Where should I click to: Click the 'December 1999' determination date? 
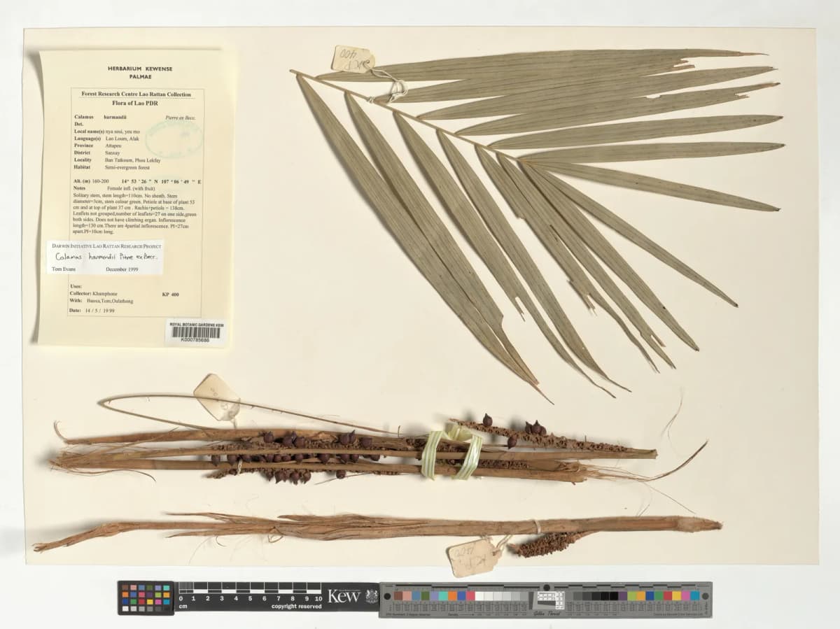[x=122, y=269]
